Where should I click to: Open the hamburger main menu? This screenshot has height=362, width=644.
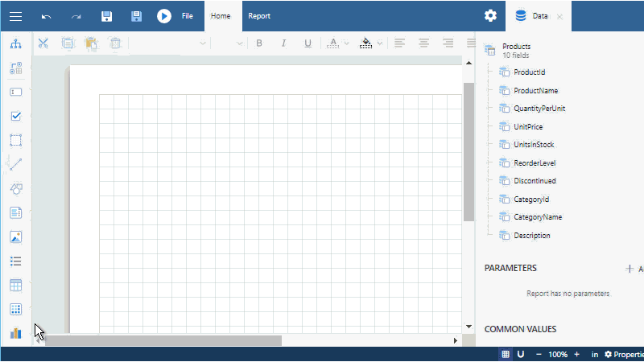point(15,16)
